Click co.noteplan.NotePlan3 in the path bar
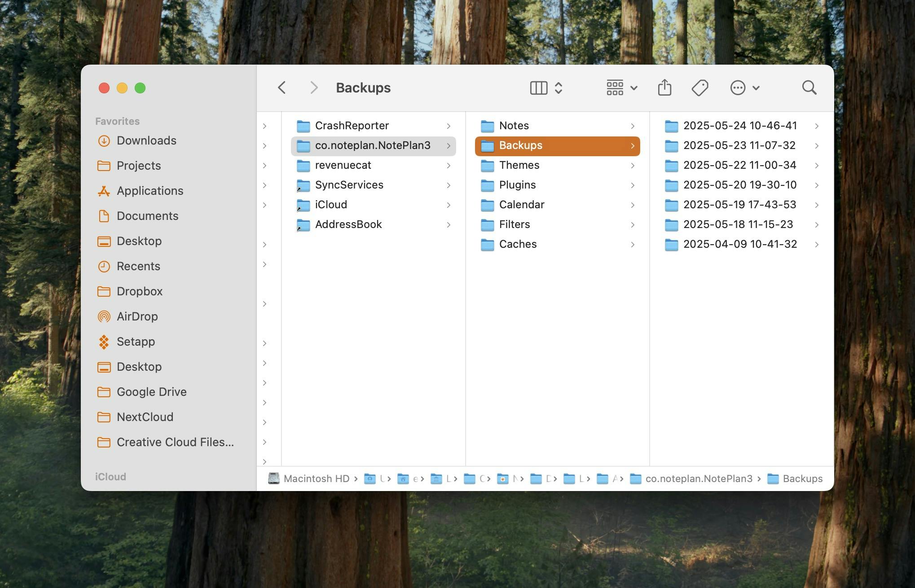Image resolution: width=915 pixels, height=588 pixels. coord(691,478)
